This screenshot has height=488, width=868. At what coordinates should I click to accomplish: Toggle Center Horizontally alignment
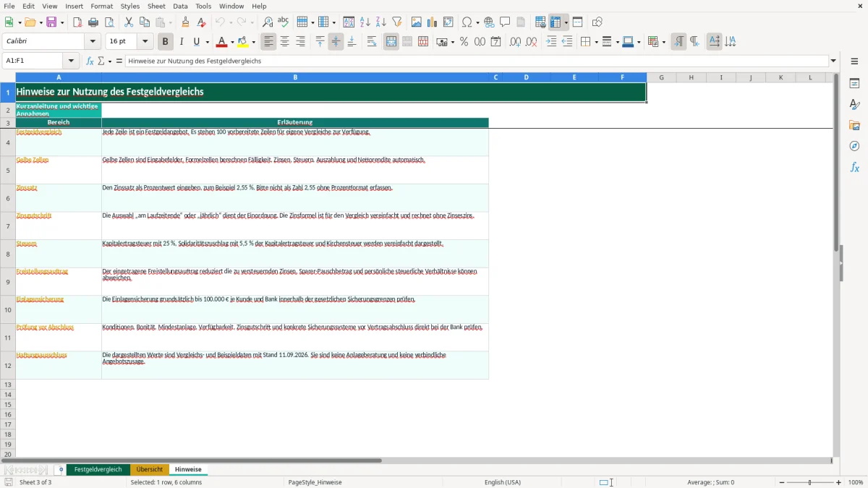pos(285,42)
